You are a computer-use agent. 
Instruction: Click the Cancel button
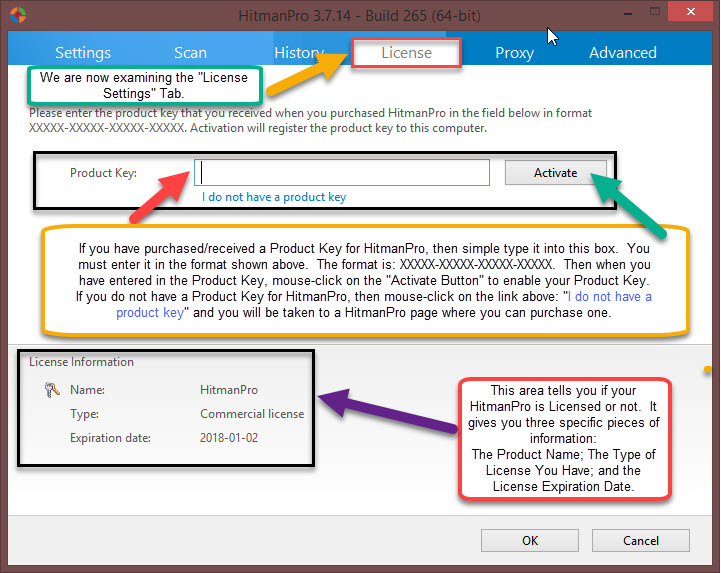[641, 540]
